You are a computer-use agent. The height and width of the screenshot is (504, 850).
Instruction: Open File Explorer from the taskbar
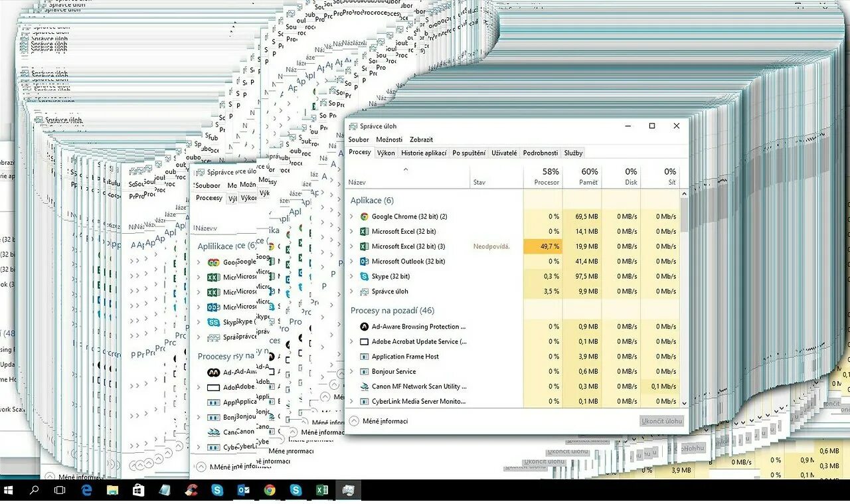click(113, 490)
